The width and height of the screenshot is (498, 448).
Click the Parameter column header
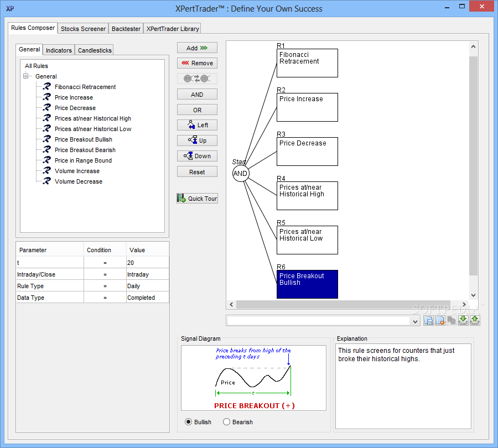click(x=50, y=250)
